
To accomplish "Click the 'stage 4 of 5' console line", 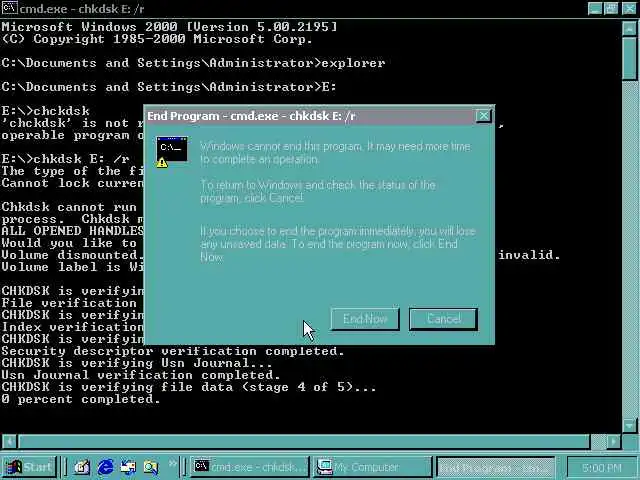I will pos(189,387).
